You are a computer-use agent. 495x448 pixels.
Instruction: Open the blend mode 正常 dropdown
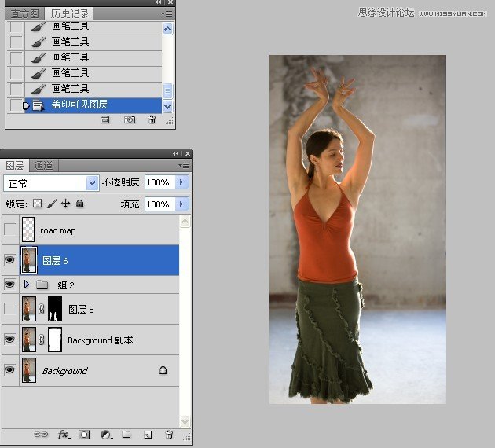(92, 183)
